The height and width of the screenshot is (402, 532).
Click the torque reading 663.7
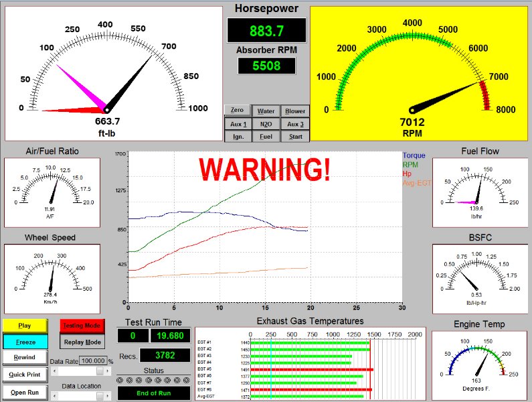(x=108, y=121)
